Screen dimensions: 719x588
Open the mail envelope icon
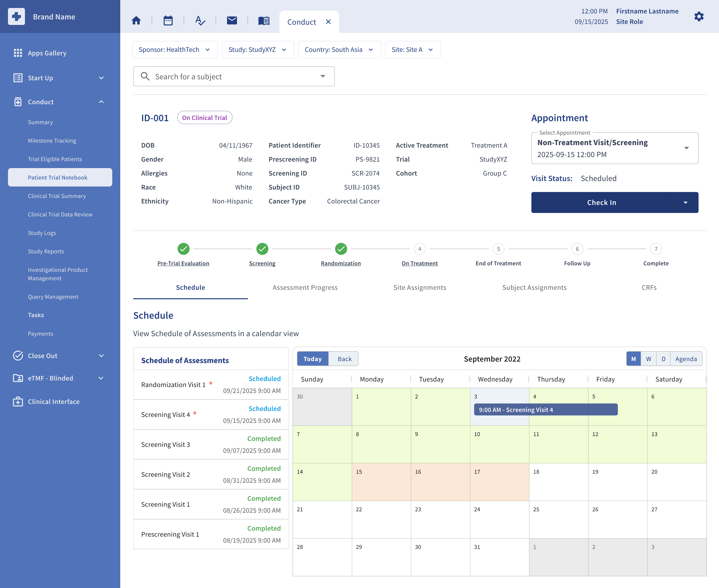pyautogui.click(x=232, y=21)
